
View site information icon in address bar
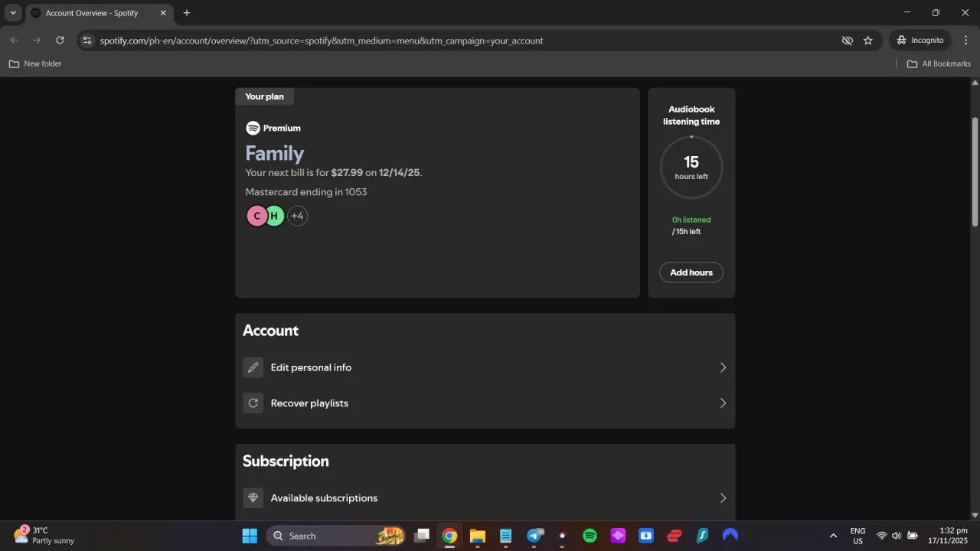87,41
